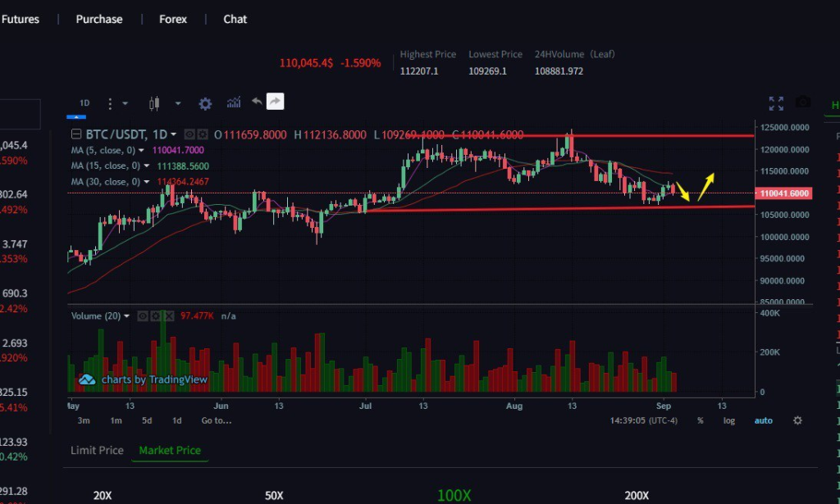Click the redo arrow icon
Viewport: 840px width, 504px height.
(x=276, y=102)
